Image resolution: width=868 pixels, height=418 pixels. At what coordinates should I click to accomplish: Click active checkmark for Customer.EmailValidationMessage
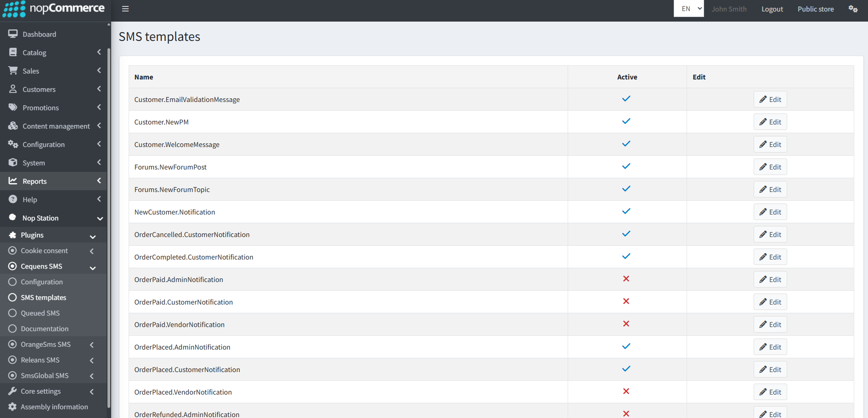(626, 99)
